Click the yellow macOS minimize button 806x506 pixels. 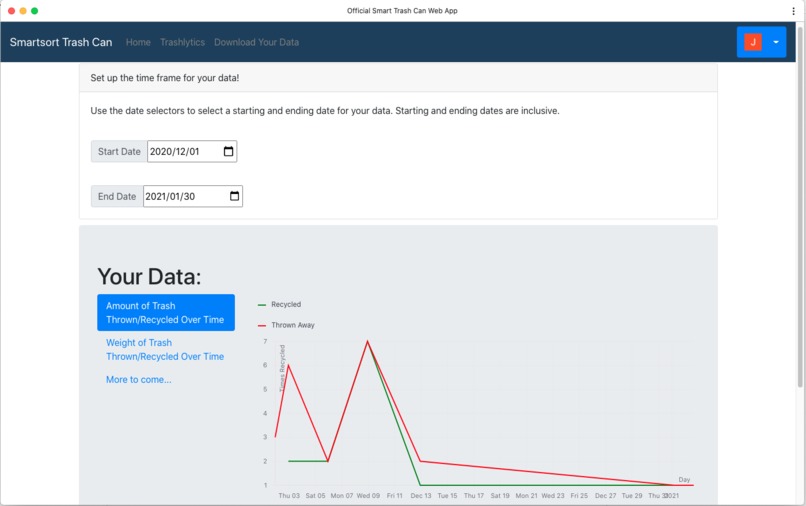23,11
